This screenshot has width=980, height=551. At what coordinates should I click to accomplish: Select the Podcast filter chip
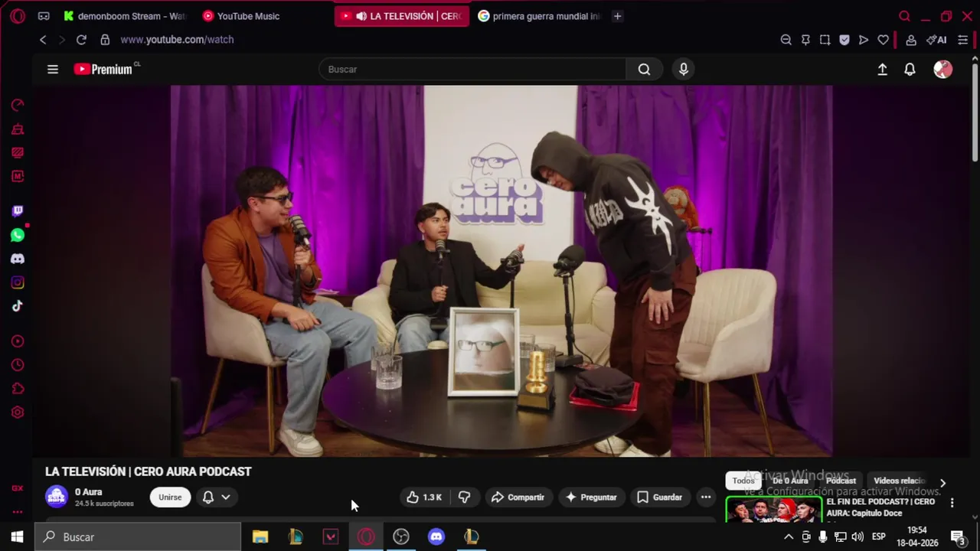tap(841, 481)
